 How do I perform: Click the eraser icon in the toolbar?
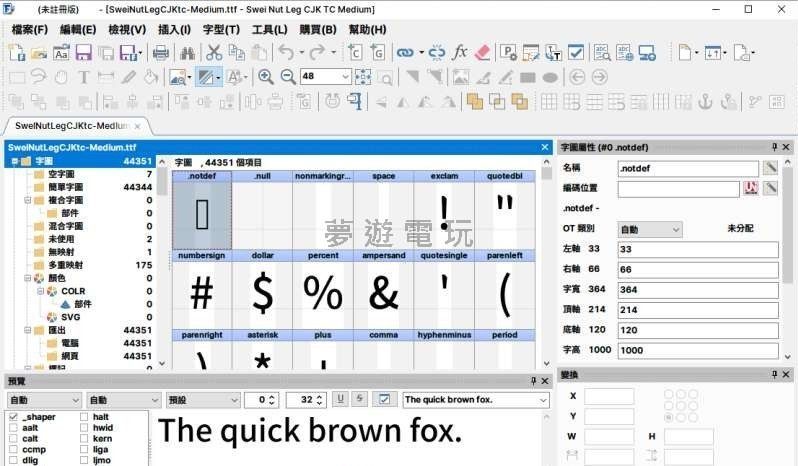point(483,52)
